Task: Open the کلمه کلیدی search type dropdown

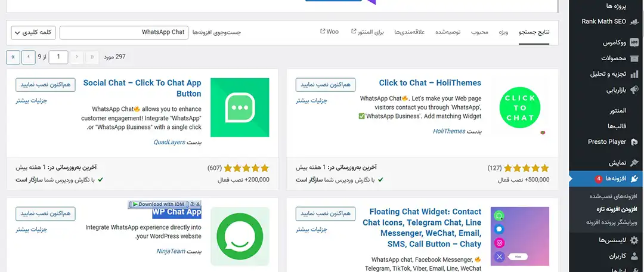Action: click(x=33, y=32)
